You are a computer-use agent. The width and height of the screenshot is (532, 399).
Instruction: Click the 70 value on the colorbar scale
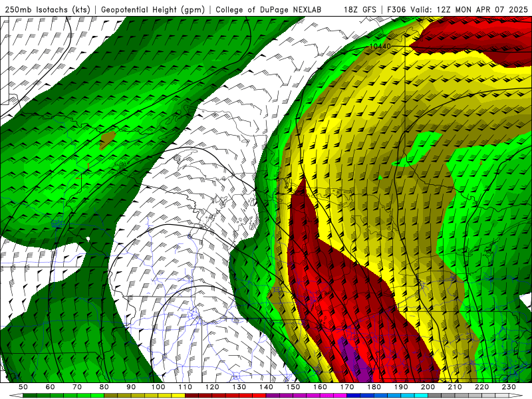click(77, 387)
